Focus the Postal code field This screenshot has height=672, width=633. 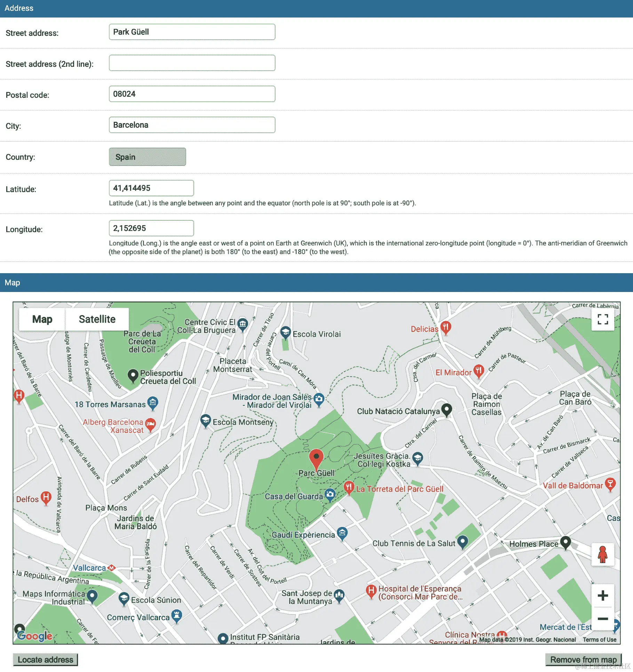[x=192, y=94]
